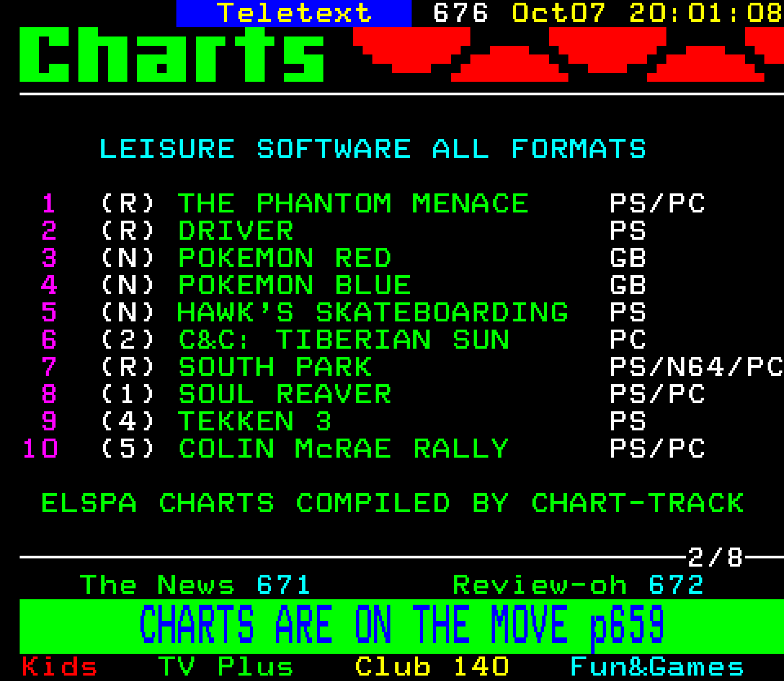Select the red Kids fastext link

tap(59, 667)
